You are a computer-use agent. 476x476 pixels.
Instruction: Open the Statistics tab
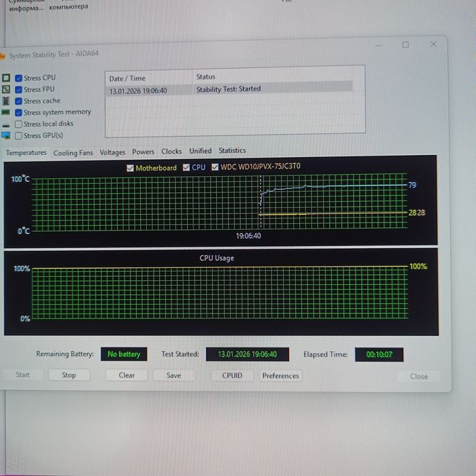coord(233,150)
